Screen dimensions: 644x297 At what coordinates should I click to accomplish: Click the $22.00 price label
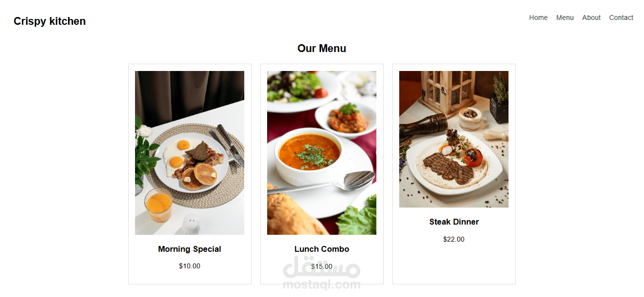(x=454, y=239)
